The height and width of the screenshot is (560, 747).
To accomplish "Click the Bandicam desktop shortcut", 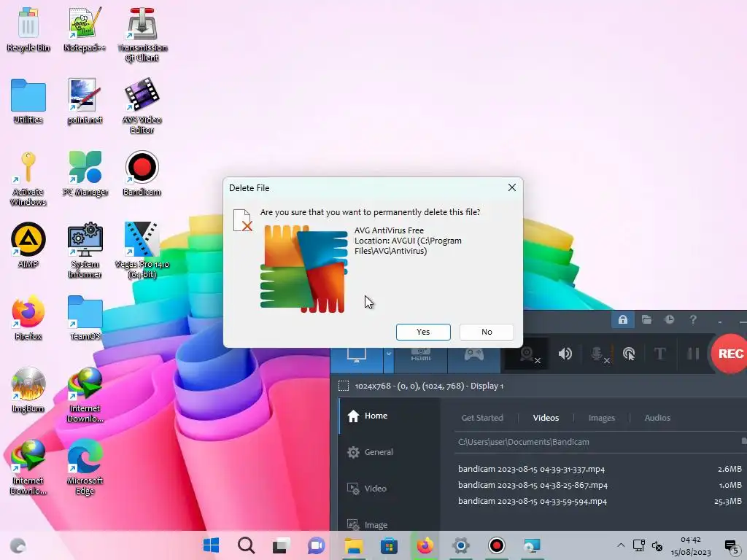I will coord(142,174).
